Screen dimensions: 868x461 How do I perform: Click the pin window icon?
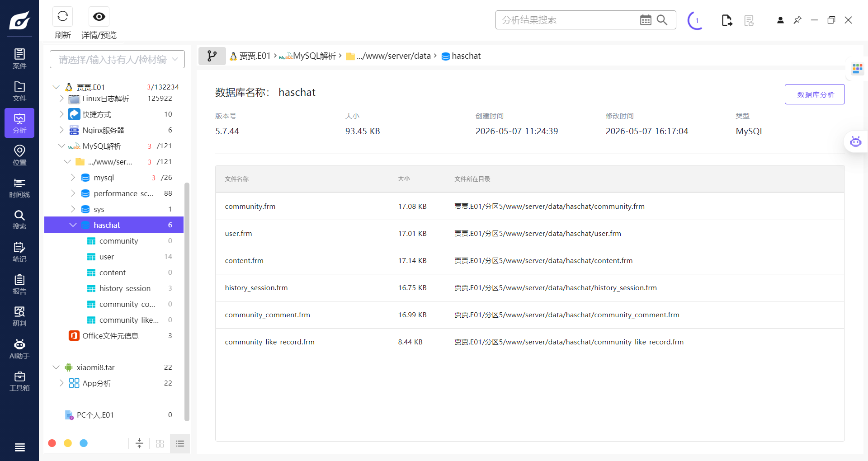click(x=797, y=20)
